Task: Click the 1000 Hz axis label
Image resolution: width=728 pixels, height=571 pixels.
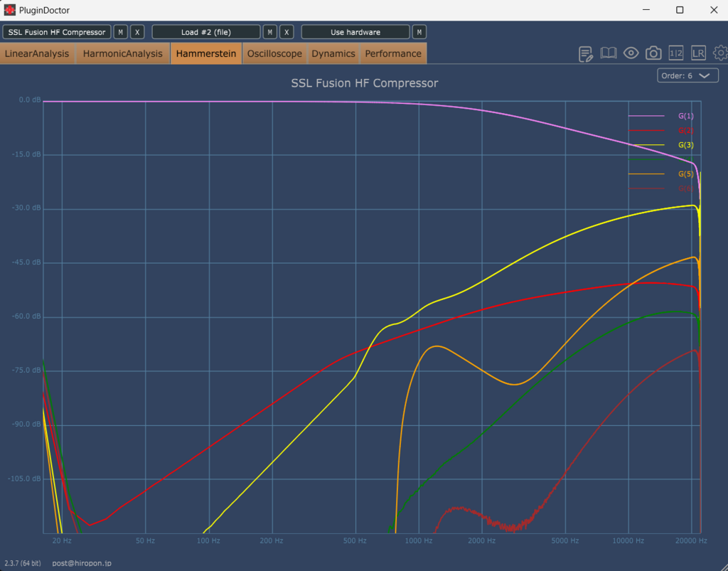Action: pyautogui.click(x=419, y=541)
